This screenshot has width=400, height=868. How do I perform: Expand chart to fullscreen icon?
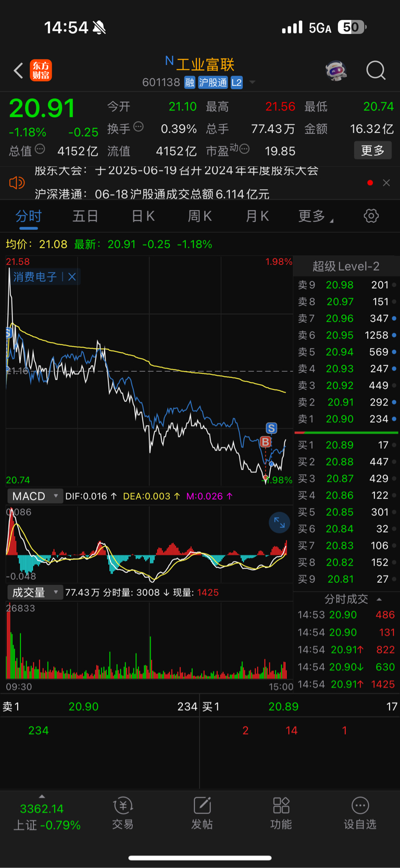279,522
